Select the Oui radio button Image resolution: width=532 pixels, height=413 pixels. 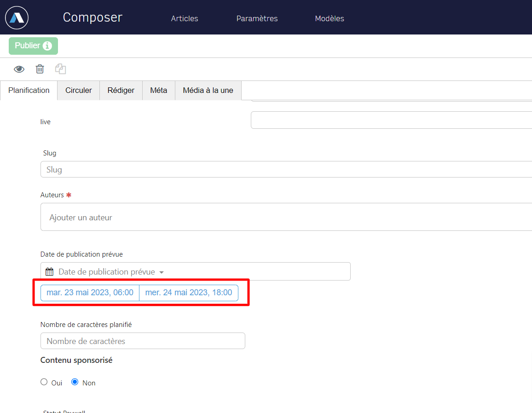[x=44, y=382]
